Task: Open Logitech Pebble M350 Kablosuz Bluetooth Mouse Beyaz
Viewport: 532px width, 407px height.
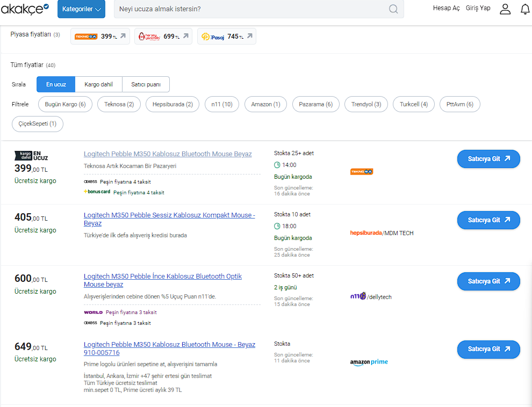Action: 168,154
